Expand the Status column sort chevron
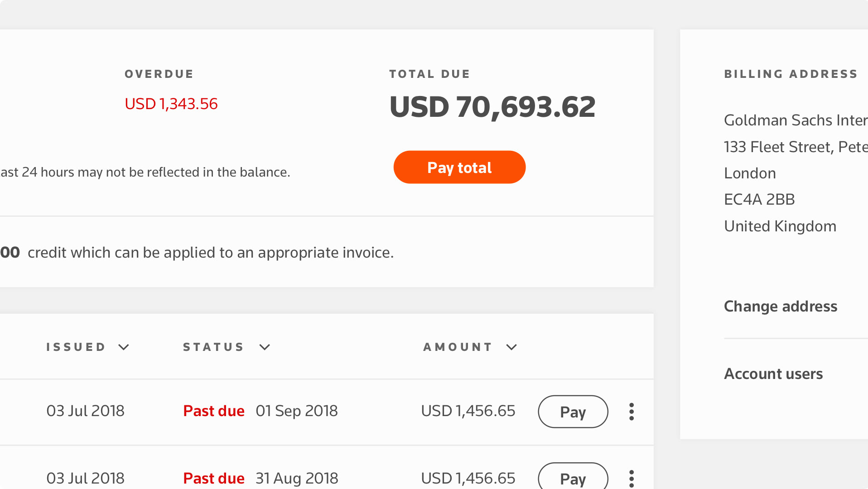The width and height of the screenshot is (868, 489). [265, 347]
